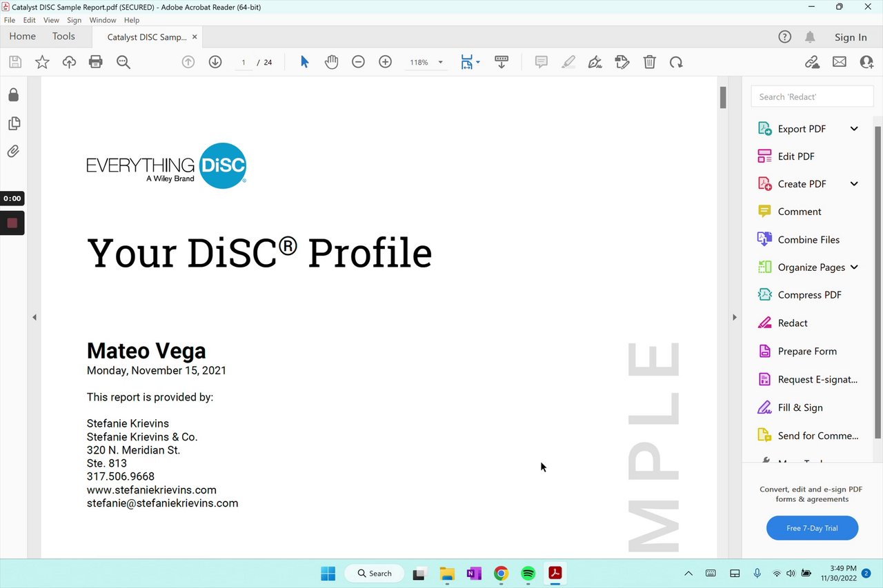The width and height of the screenshot is (883, 588).
Task: Zoom in with plus icon
Action: (386, 62)
